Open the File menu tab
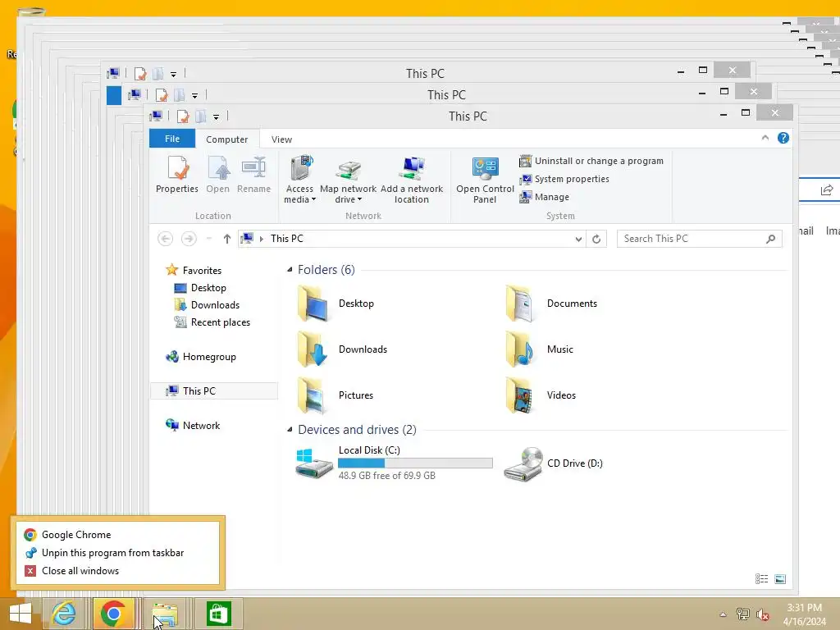Viewport: 840px width, 630px height. 172,139
